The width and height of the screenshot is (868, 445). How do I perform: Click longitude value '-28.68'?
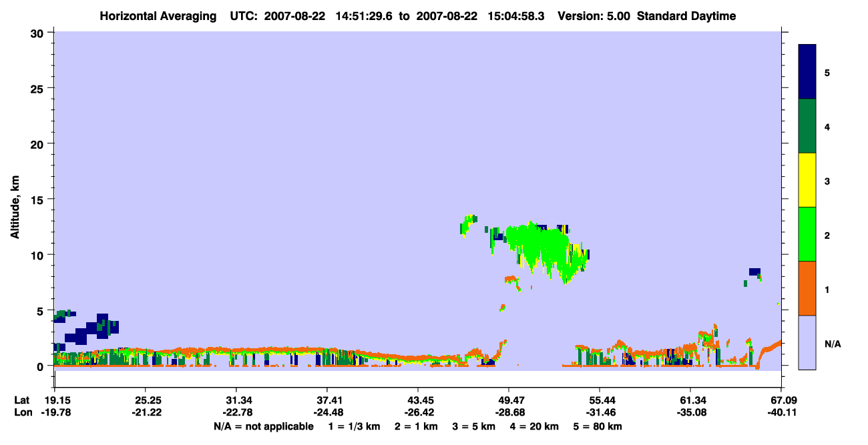coord(509,412)
